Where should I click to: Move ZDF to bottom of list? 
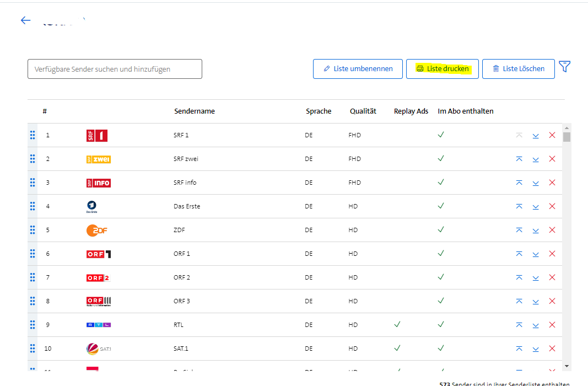pos(535,230)
